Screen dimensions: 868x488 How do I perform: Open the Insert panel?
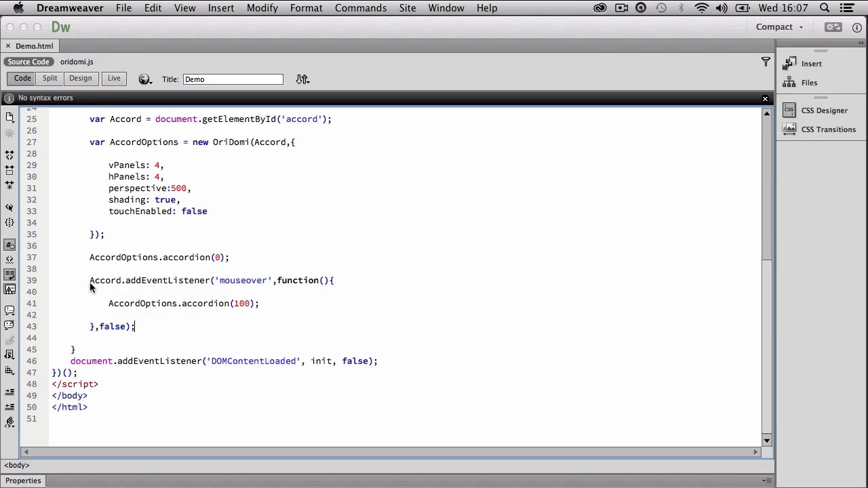(802, 64)
